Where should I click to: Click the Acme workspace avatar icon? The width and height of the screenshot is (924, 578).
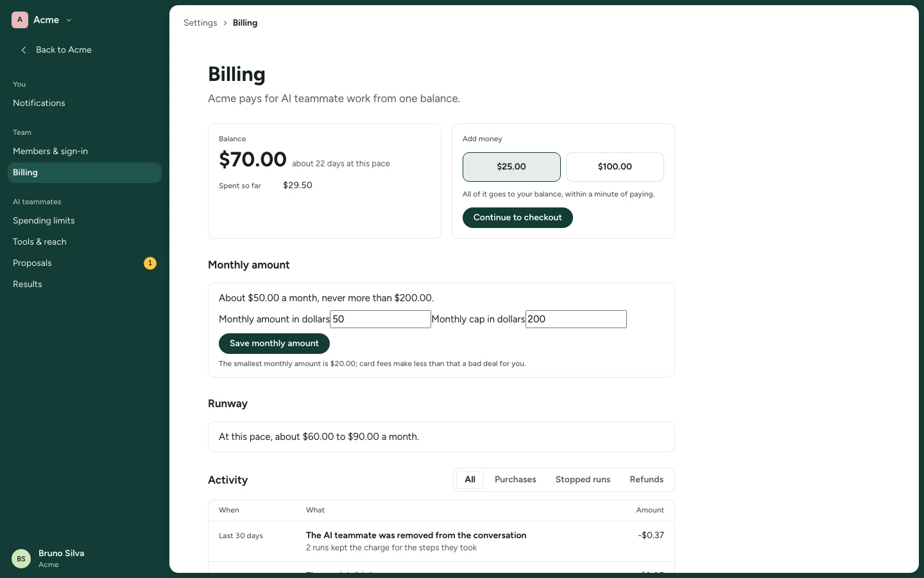click(x=20, y=20)
